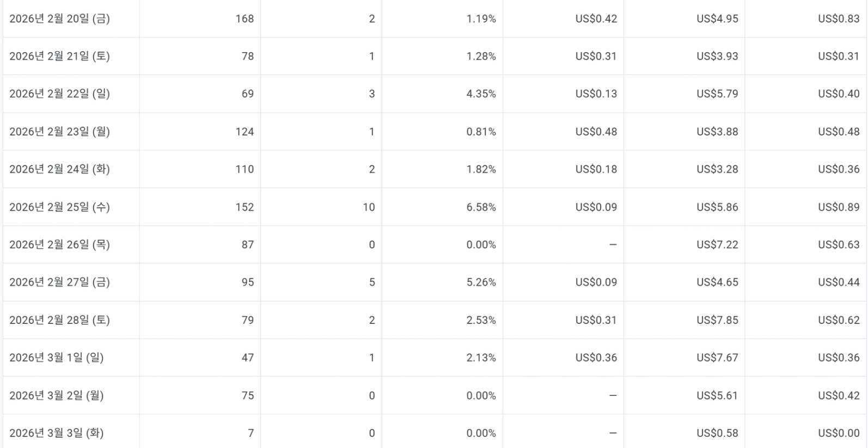This screenshot has width=868, height=448.
Task: Click the US$7.67 value
Action: pyautogui.click(x=717, y=358)
